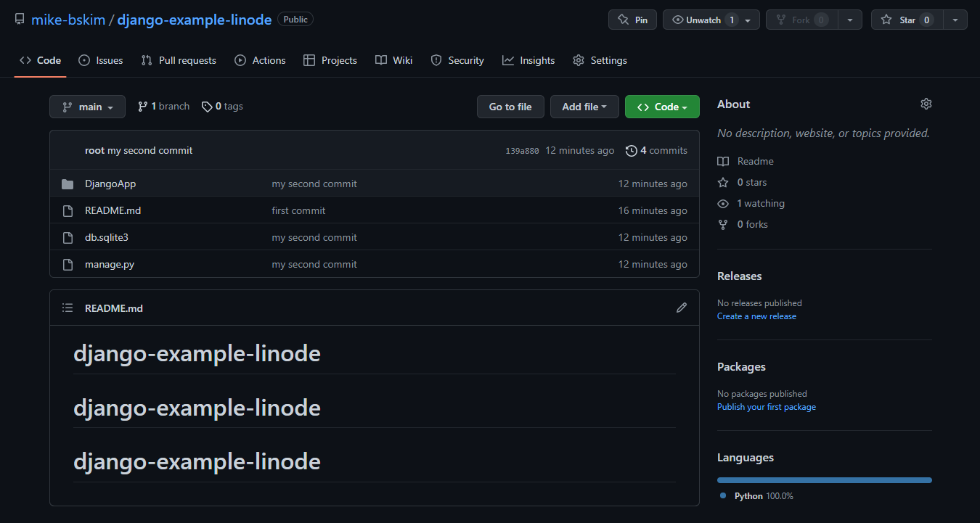
Task: Open the Star lists dropdown arrow
Action: coord(955,20)
